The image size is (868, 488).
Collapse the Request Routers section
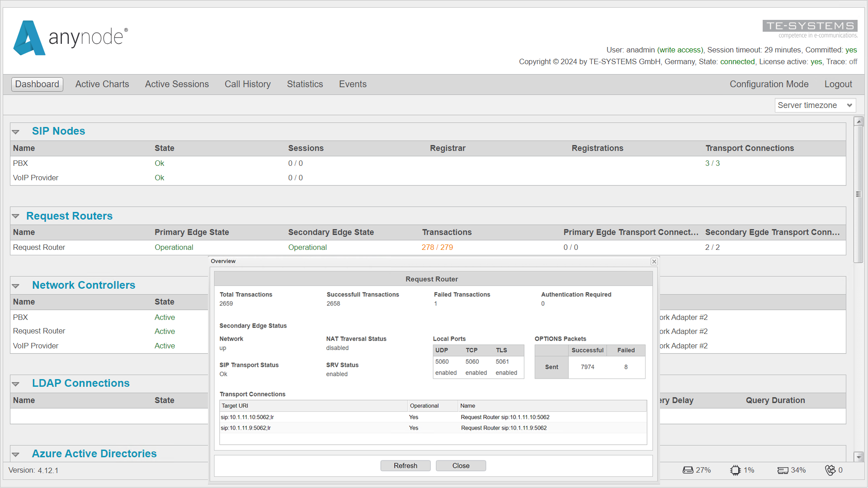[16, 216]
